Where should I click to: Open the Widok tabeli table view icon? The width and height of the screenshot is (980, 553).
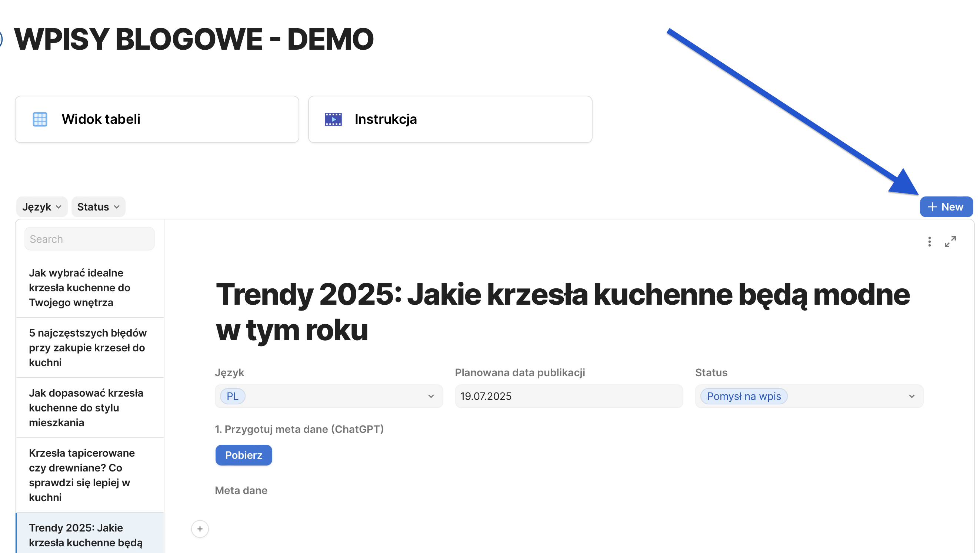tap(40, 119)
